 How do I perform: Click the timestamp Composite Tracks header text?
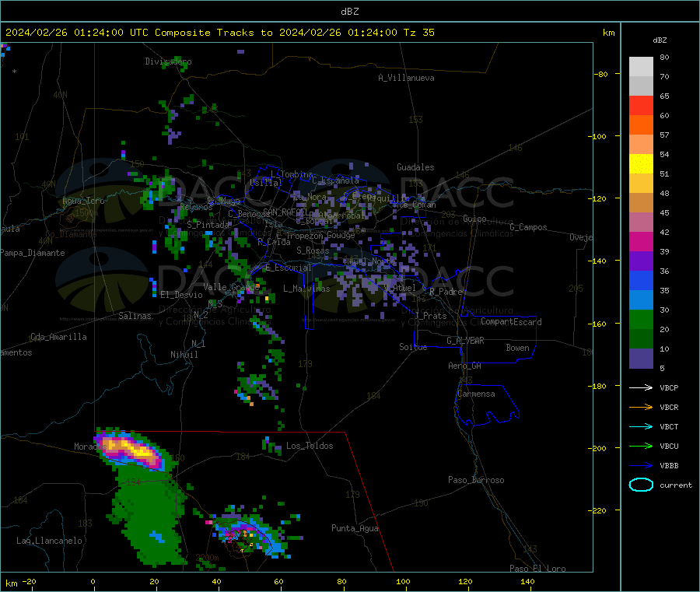point(220,33)
